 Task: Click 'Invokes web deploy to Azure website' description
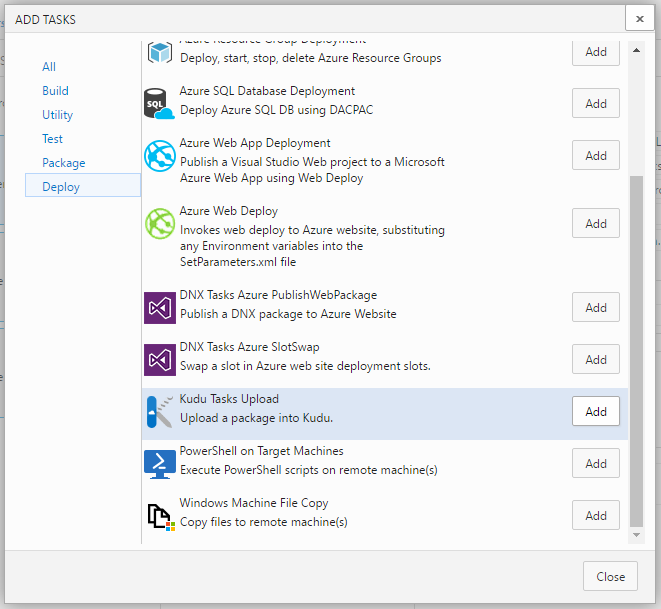click(x=312, y=246)
